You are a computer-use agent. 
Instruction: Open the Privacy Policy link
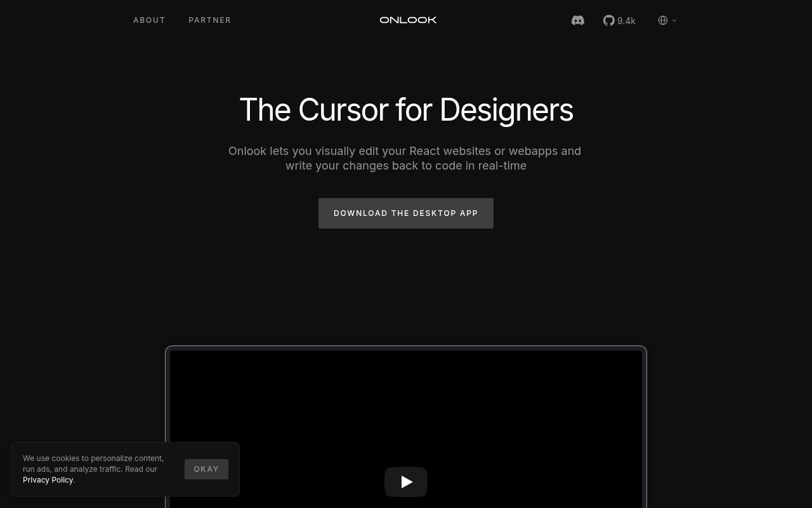coord(48,480)
